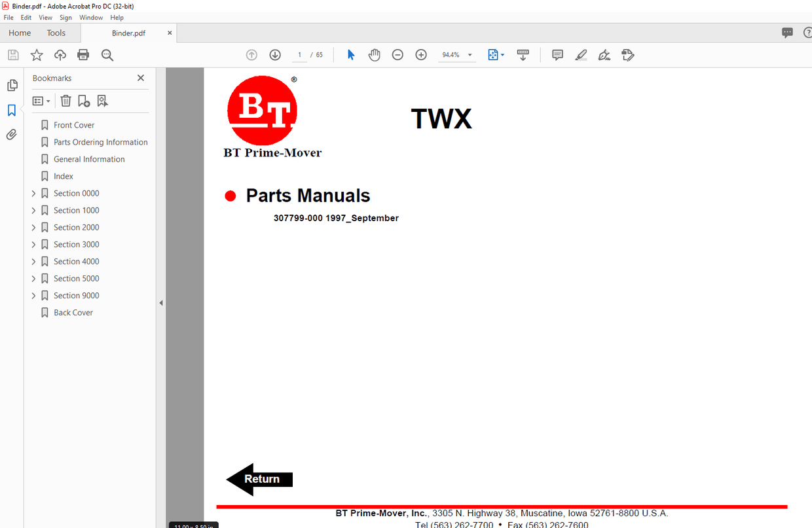Click the Delete bookmark trash icon

[65, 100]
